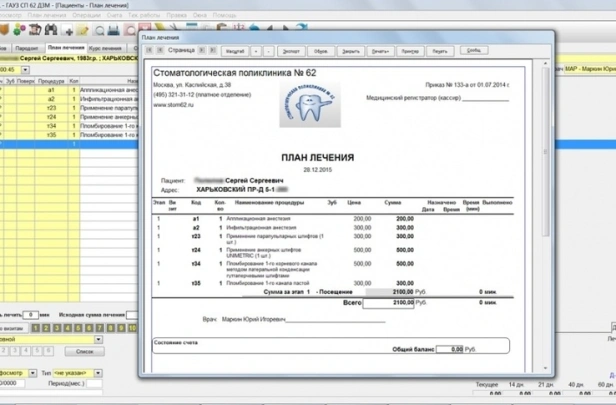The image size is (616, 405).
Task: Switch to the Курс лечения tab
Action: 108,48
